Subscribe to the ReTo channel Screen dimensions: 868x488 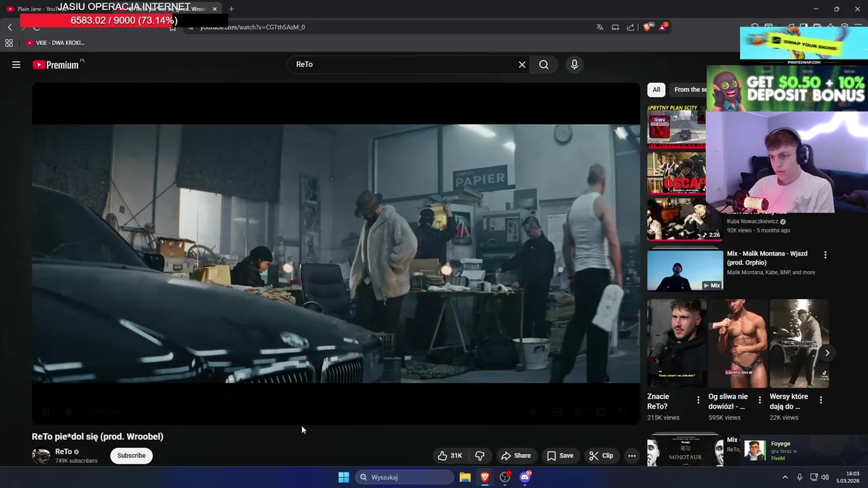(132, 455)
